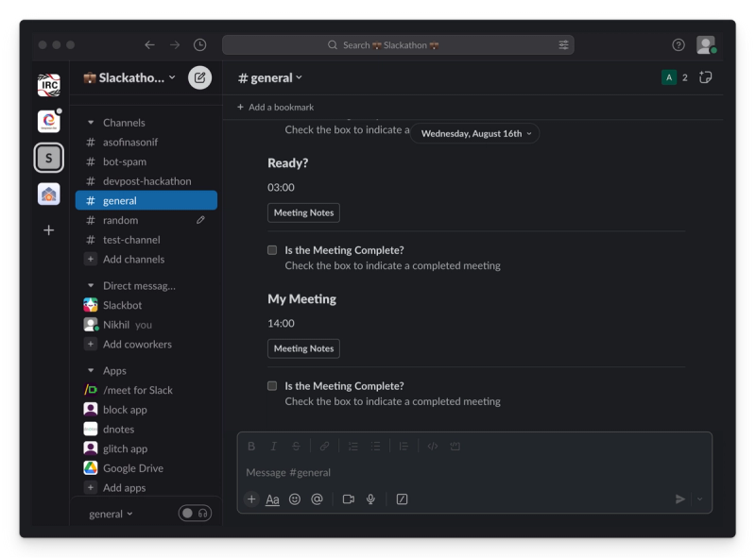Toggle the huddle headphones switch
This screenshot has height=558, width=756.
pyautogui.click(x=195, y=514)
